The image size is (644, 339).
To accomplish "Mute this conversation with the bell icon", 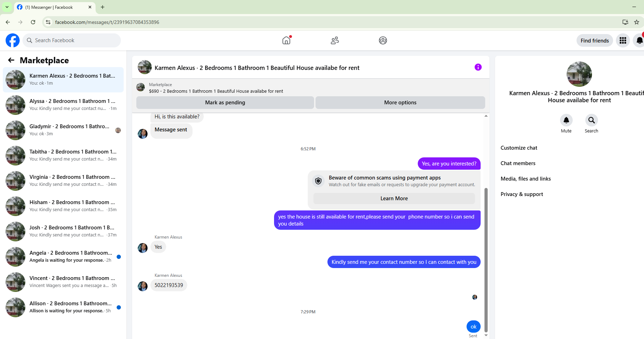I will [x=566, y=120].
